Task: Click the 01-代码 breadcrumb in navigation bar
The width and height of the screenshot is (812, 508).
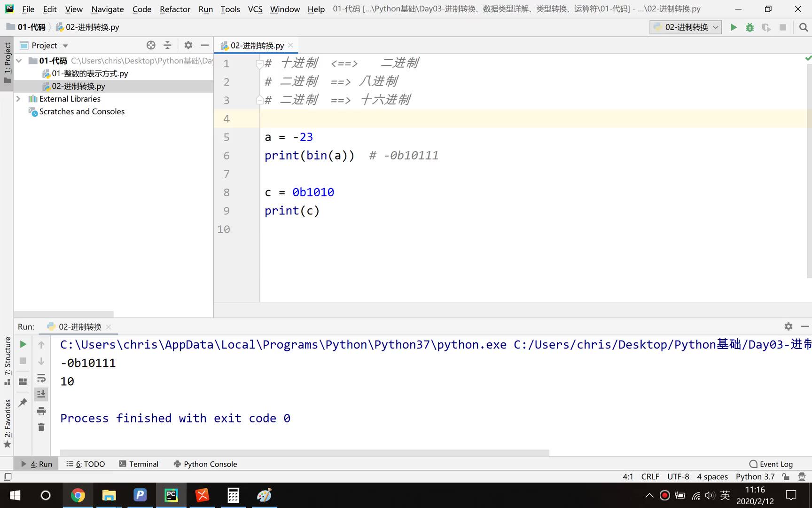Action: click(27, 27)
